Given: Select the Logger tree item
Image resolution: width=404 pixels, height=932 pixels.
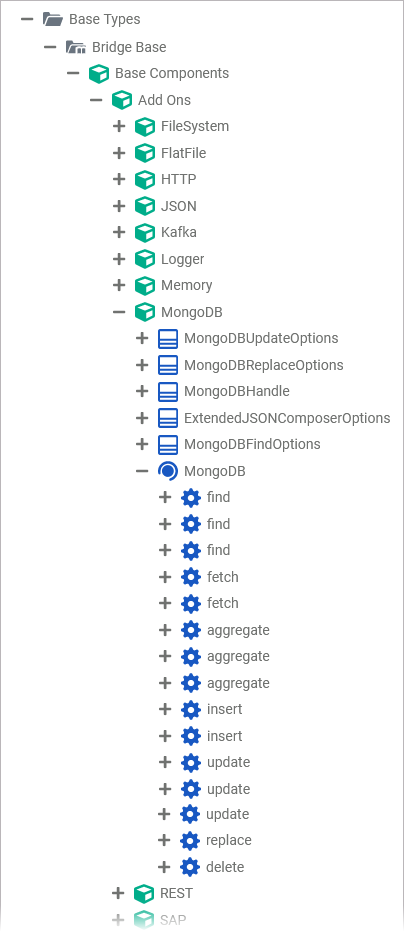Looking at the screenshot, I should 182,259.
